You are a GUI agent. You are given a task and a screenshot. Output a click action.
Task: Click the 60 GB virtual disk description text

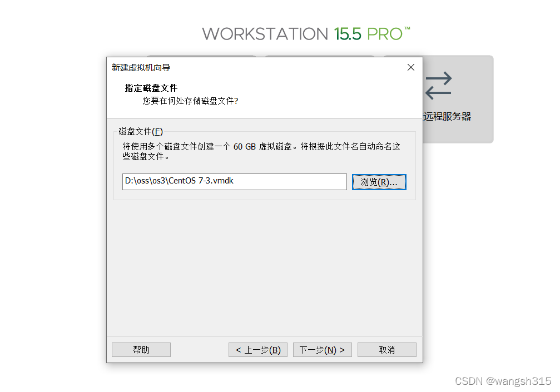click(x=261, y=151)
